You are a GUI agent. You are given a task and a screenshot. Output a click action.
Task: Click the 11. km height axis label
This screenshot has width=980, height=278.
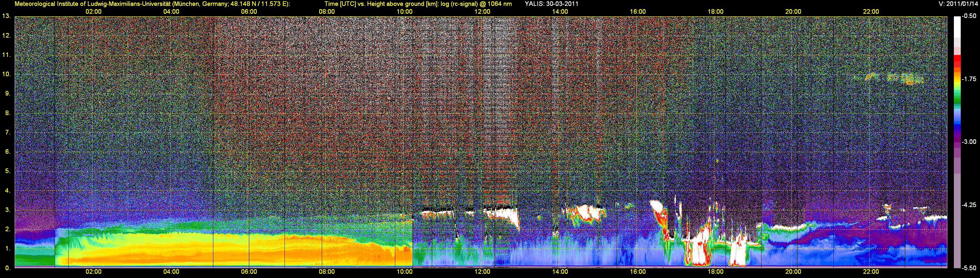(x=6, y=55)
